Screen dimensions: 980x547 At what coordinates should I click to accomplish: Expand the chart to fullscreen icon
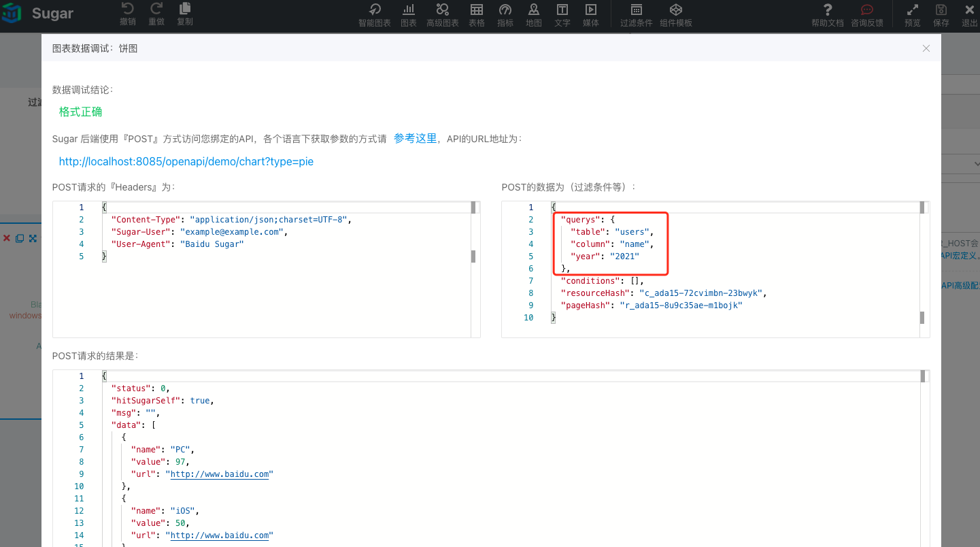click(x=32, y=238)
